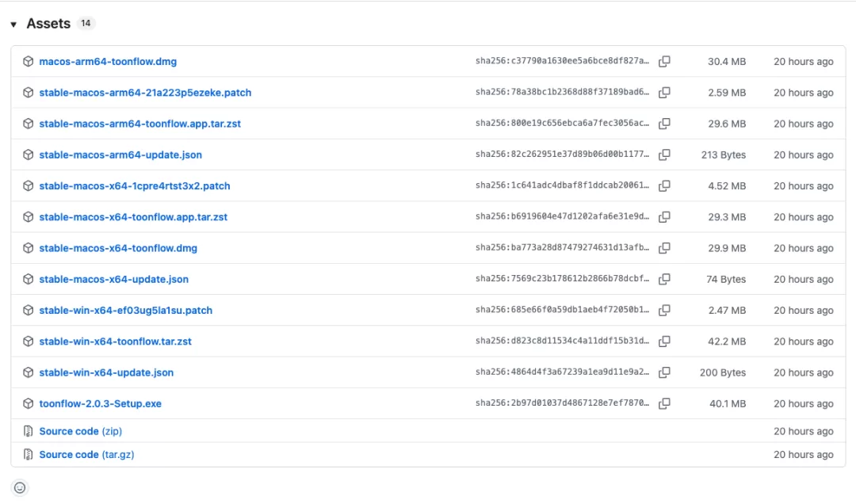
Task: Download stable-macos-x64-update.json
Action: click(114, 280)
